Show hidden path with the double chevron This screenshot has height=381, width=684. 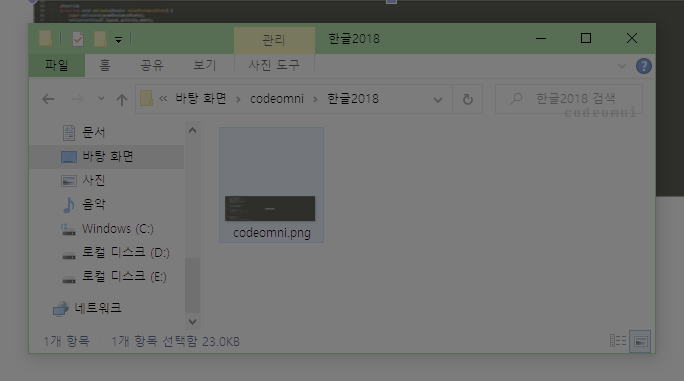click(x=163, y=99)
